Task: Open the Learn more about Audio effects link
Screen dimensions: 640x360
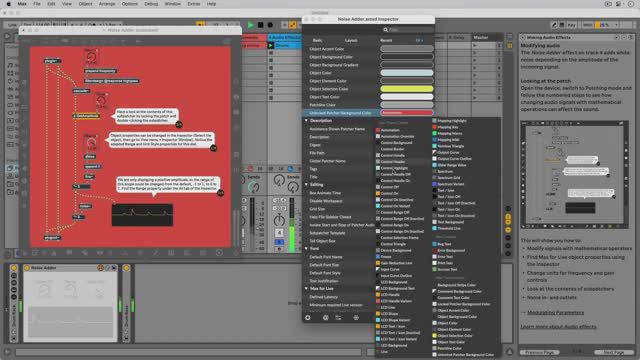Action: [558, 327]
